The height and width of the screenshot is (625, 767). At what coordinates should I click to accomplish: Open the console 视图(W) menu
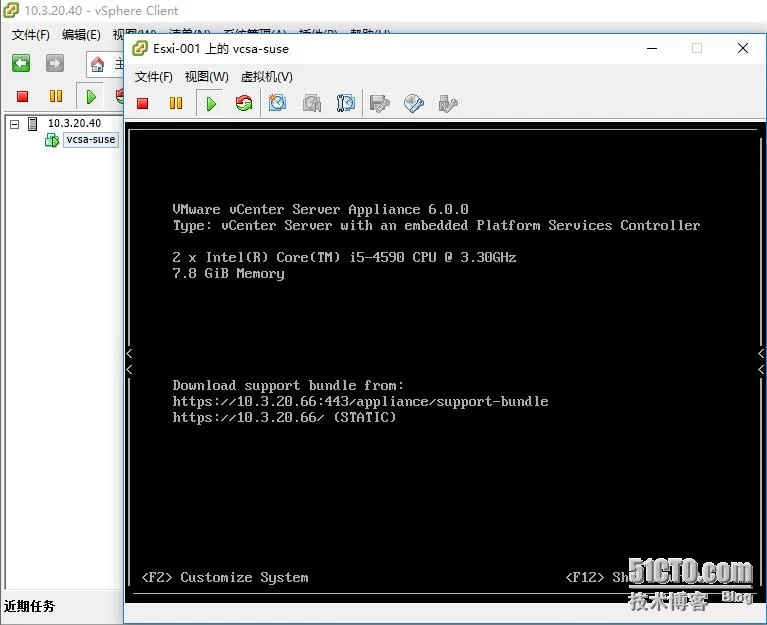pyautogui.click(x=206, y=77)
